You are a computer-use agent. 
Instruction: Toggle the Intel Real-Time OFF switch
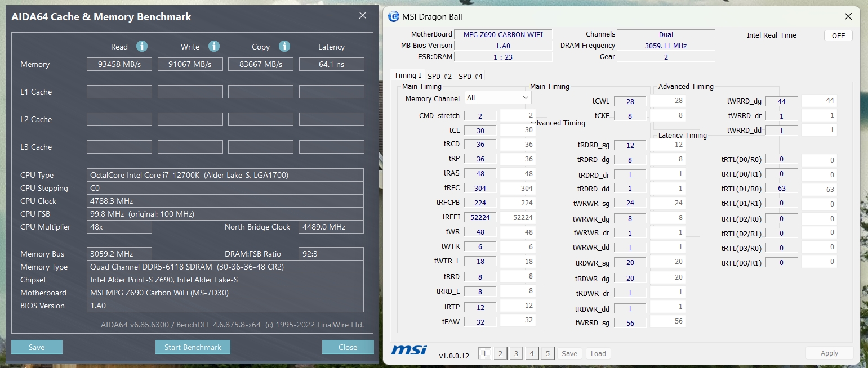tap(838, 35)
